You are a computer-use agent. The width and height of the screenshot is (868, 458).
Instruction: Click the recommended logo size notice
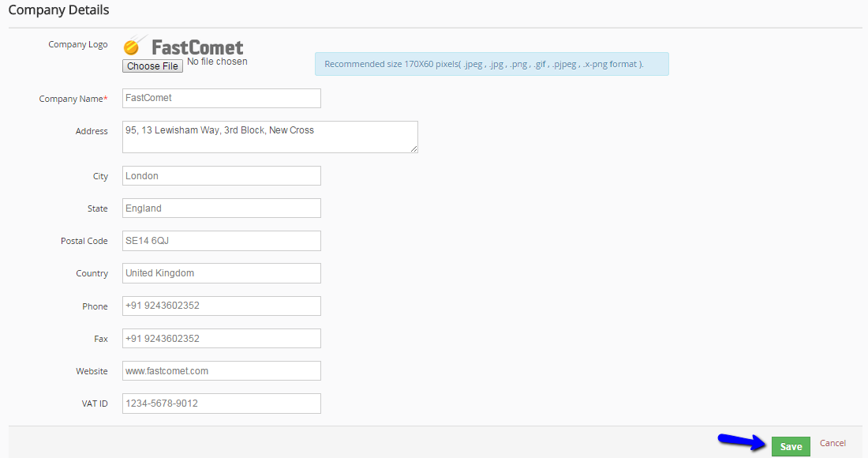pyautogui.click(x=492, y=64)
